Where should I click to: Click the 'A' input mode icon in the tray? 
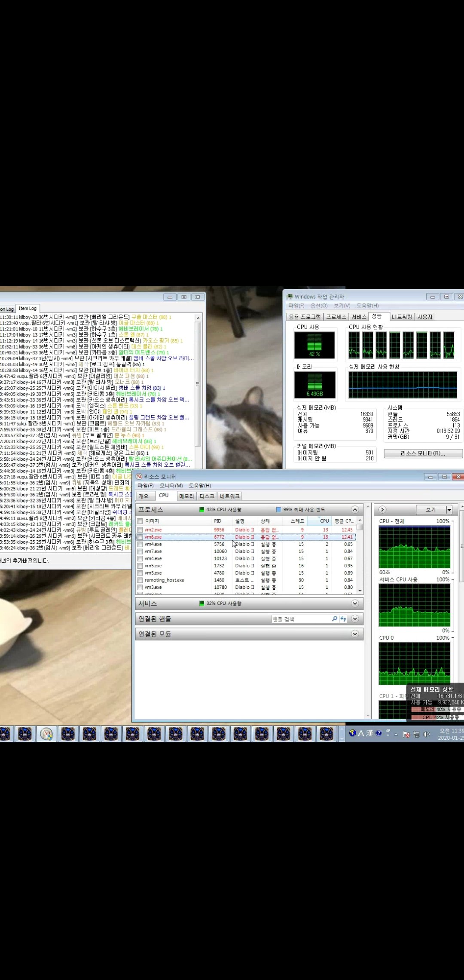tap(361, 733)
